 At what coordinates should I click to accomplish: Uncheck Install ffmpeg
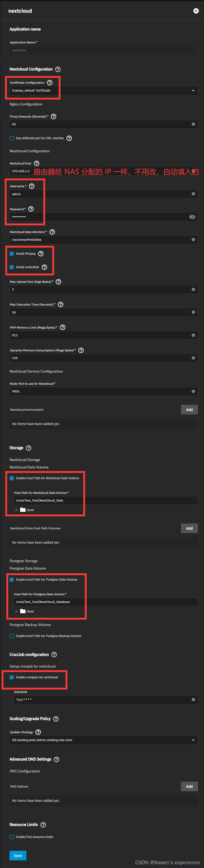[x=12, y=254]
